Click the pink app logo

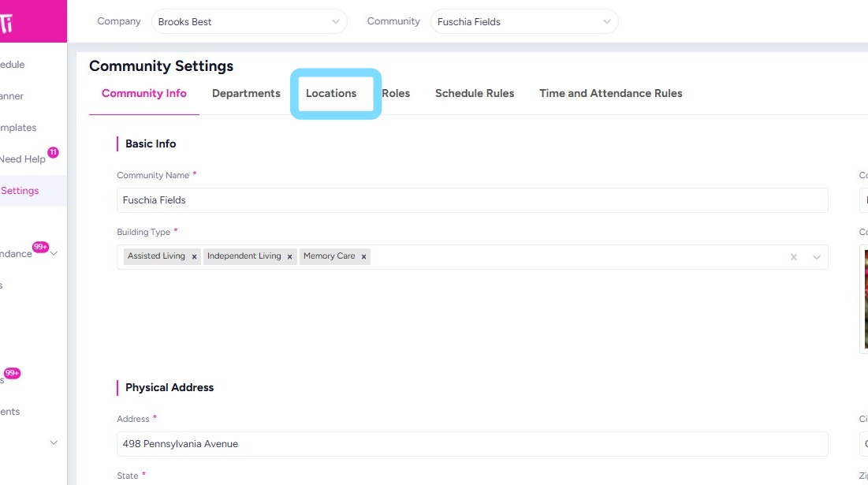coord(8,21)
